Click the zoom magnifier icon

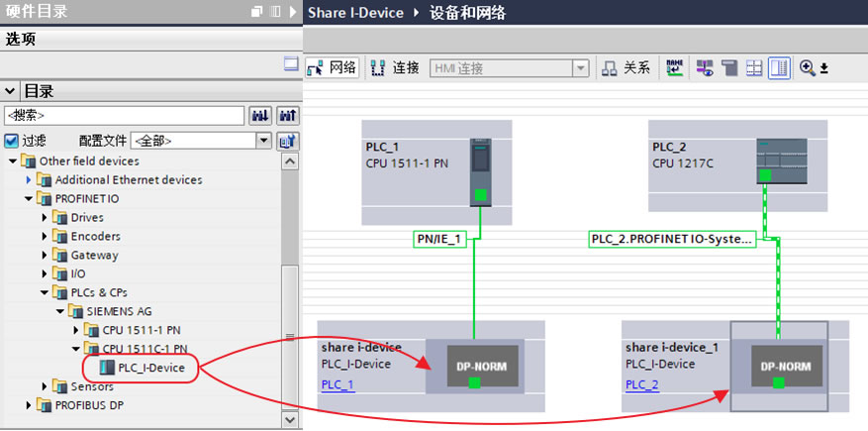pos(807,68)
